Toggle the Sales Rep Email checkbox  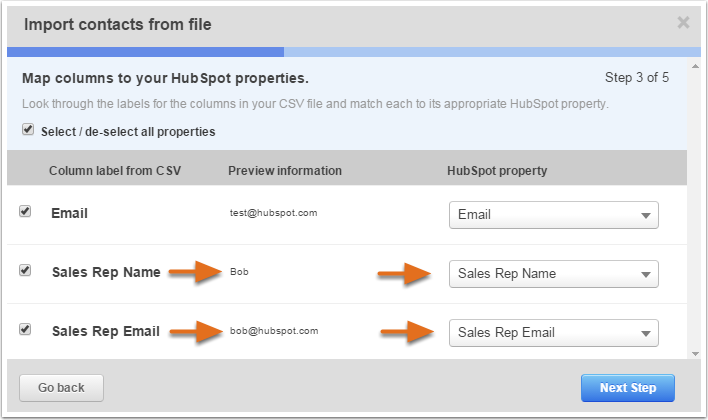[25, 329]
